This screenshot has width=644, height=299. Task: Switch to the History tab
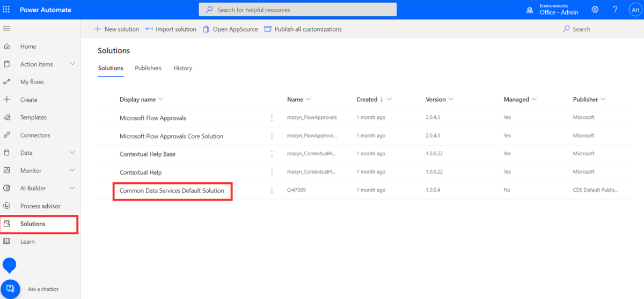coord(183,68)
